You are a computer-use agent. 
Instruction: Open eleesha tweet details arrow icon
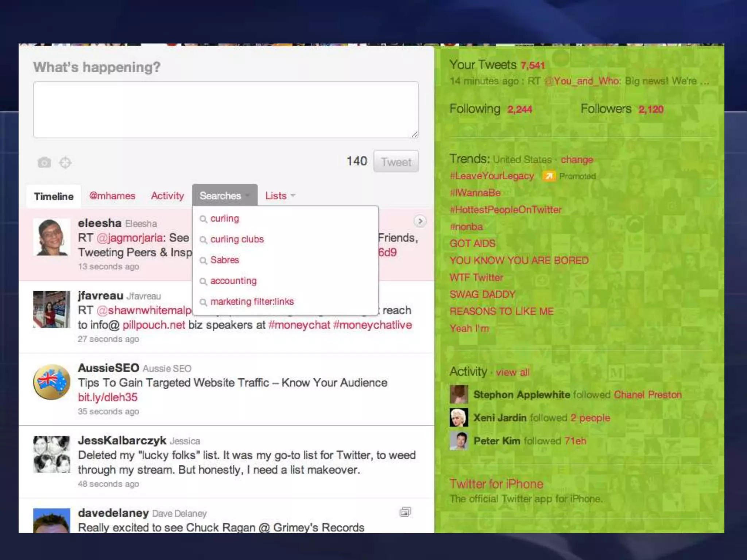tap(420, 221)
